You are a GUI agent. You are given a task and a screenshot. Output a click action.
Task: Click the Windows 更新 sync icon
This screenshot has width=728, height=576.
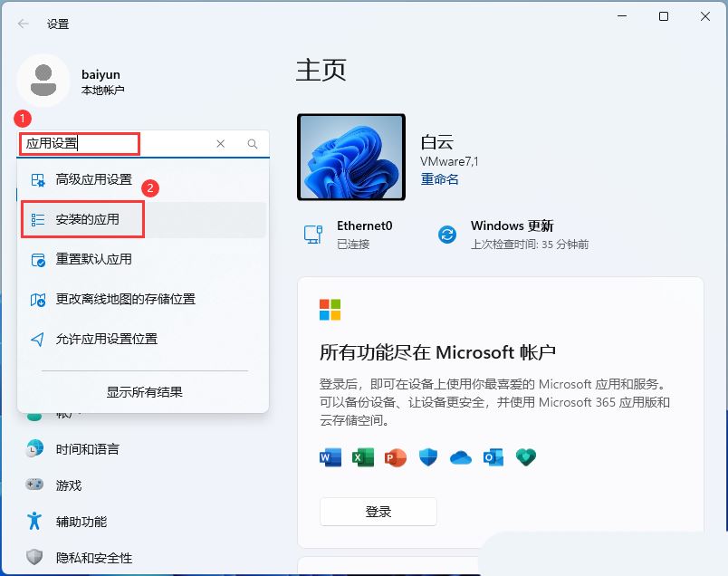[x=446, y=234]
